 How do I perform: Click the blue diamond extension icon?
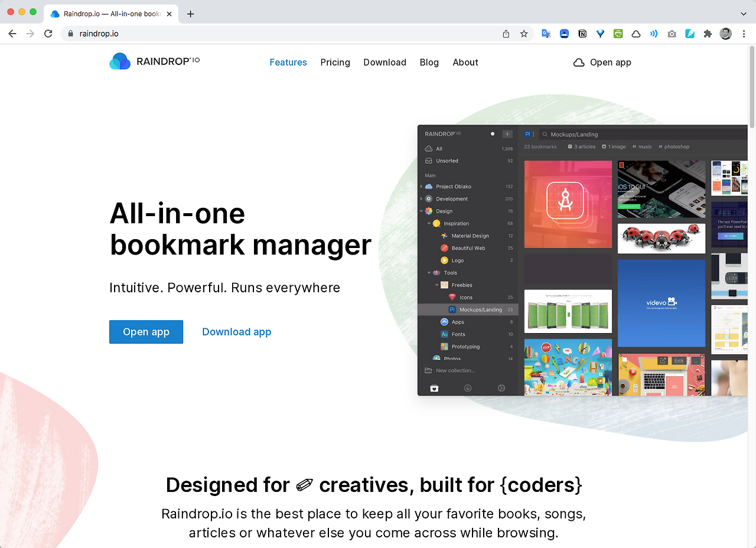pos(600,34)
